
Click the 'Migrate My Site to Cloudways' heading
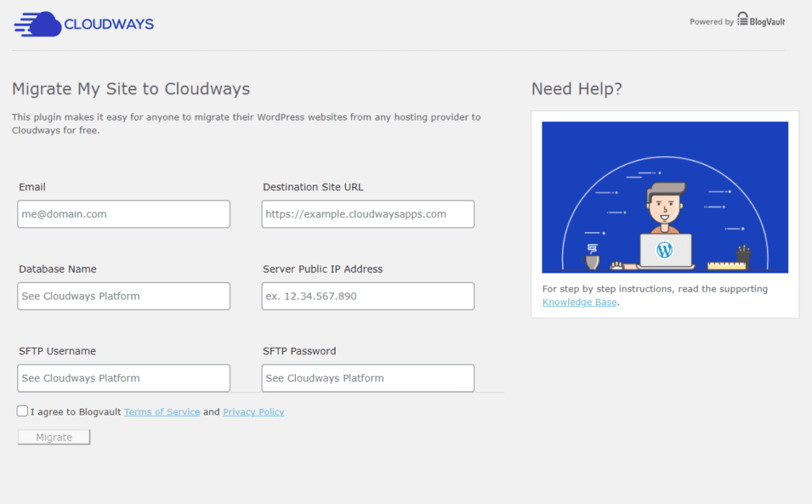click(131, 89)
